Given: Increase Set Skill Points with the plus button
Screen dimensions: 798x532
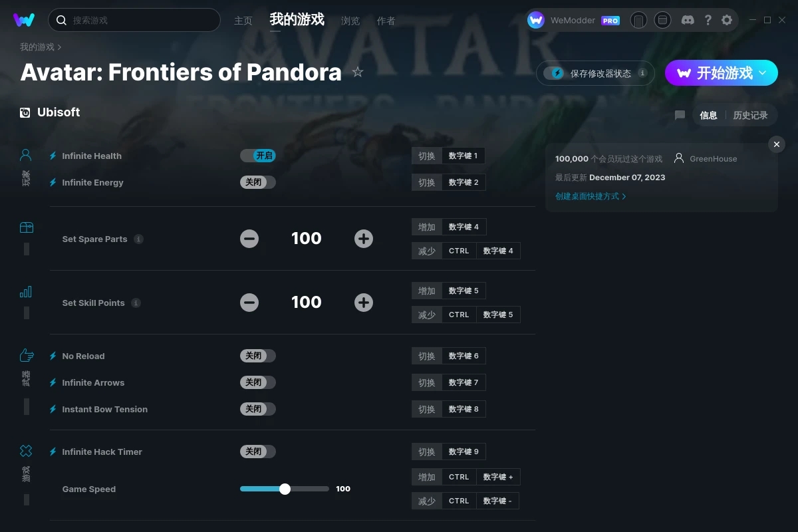Looking at the screenshot, I should click(x=364, y=303).
